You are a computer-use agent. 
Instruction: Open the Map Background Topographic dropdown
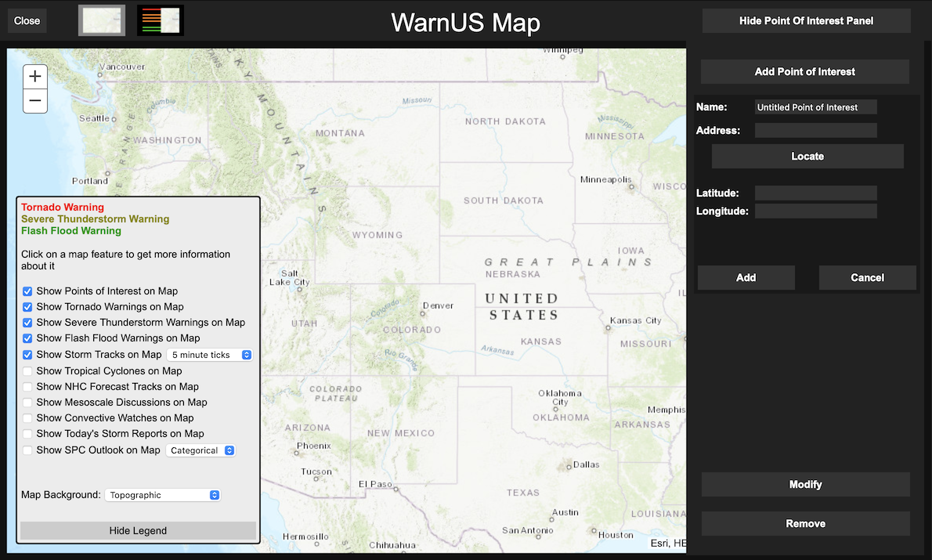[162, 495]
